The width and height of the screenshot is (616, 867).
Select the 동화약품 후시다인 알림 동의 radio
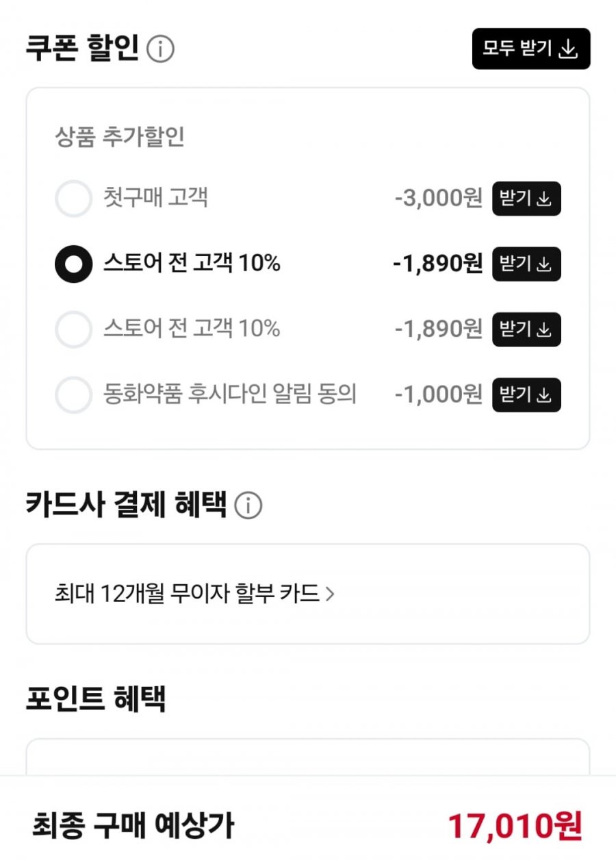73,394
